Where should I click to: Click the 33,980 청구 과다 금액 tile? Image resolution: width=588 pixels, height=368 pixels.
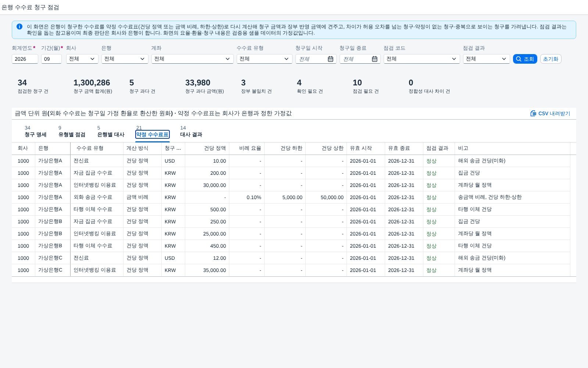[x=204, y=86]
